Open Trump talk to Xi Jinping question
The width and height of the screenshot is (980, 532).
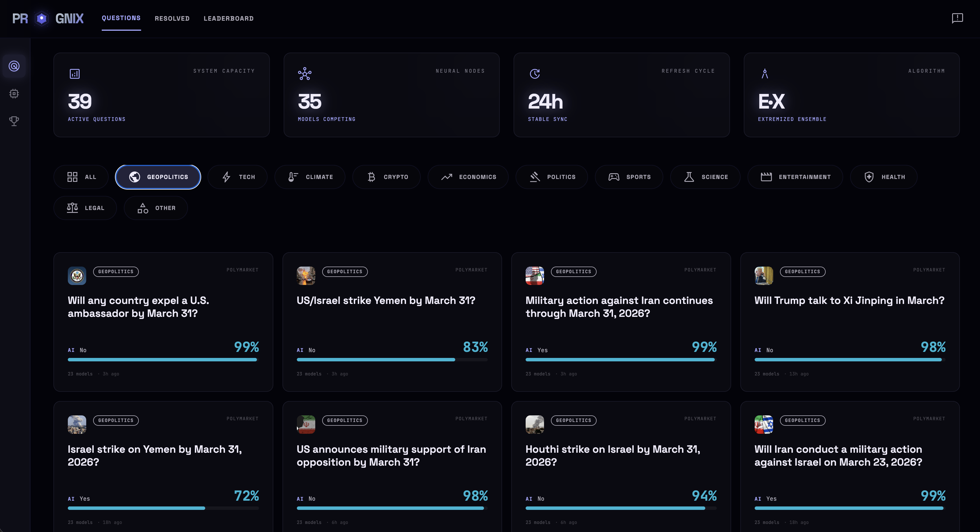point(849,300)
